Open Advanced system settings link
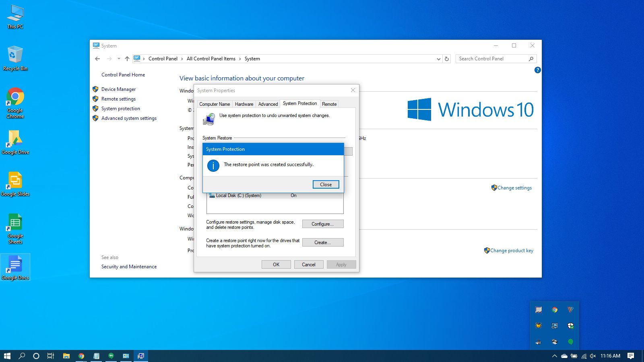 pos(129,118)
